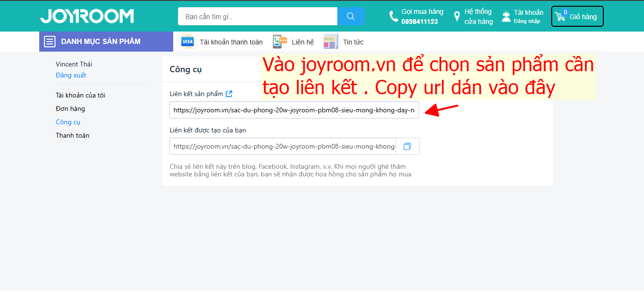This screenshot has width=644, height=293.
Task: Click the VISA card icon
Action: point(188,42)
